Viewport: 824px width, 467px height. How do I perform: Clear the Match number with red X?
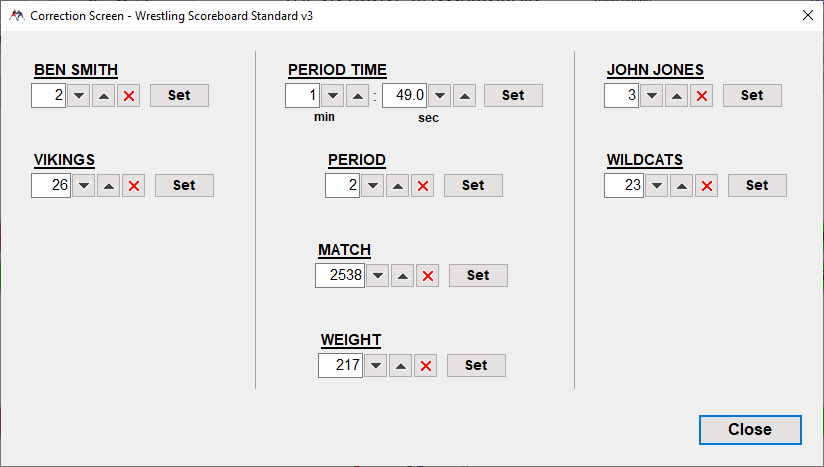[428, 276]
